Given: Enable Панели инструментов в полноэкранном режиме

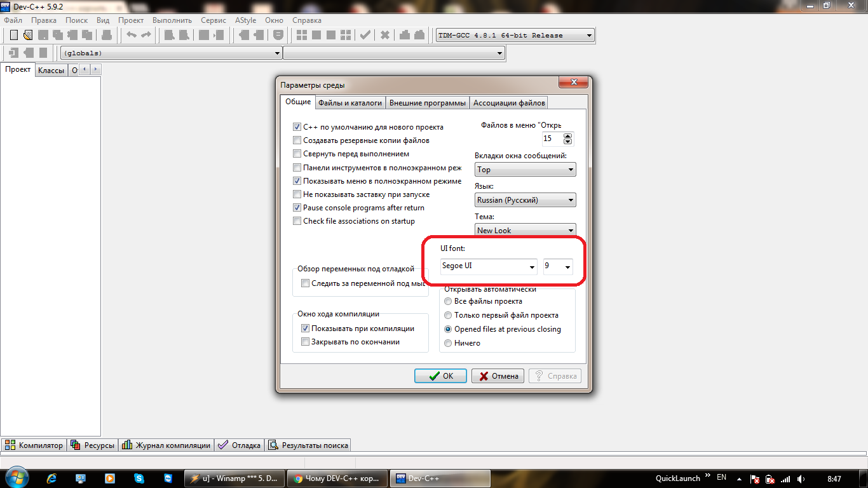Looking at the screenshot, I should tap(297, 168).
